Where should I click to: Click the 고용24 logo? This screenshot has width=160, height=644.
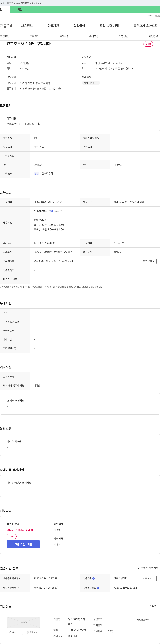[6, 26]
